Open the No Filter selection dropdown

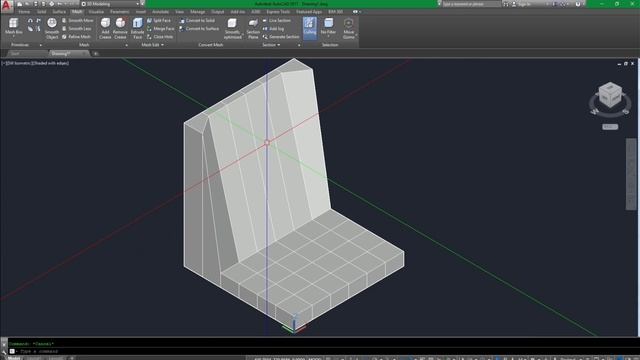click(328, 28)
